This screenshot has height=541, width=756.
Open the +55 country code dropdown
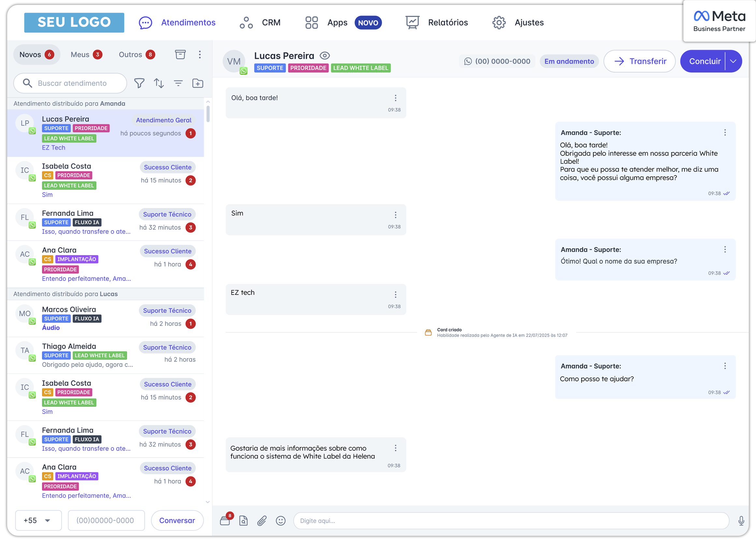tap(38, 520)
